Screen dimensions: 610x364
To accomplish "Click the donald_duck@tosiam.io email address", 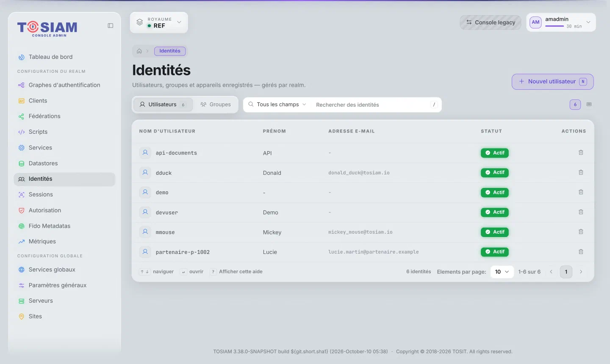I will click(x=359, y=173).
